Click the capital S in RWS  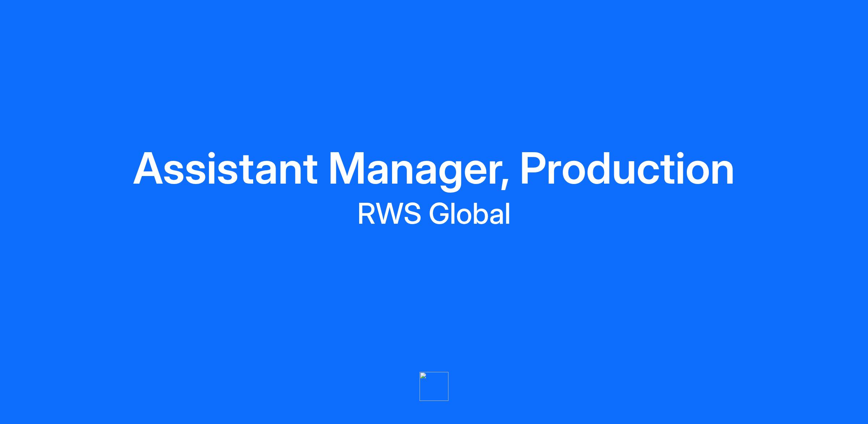[x=413, y=214]
